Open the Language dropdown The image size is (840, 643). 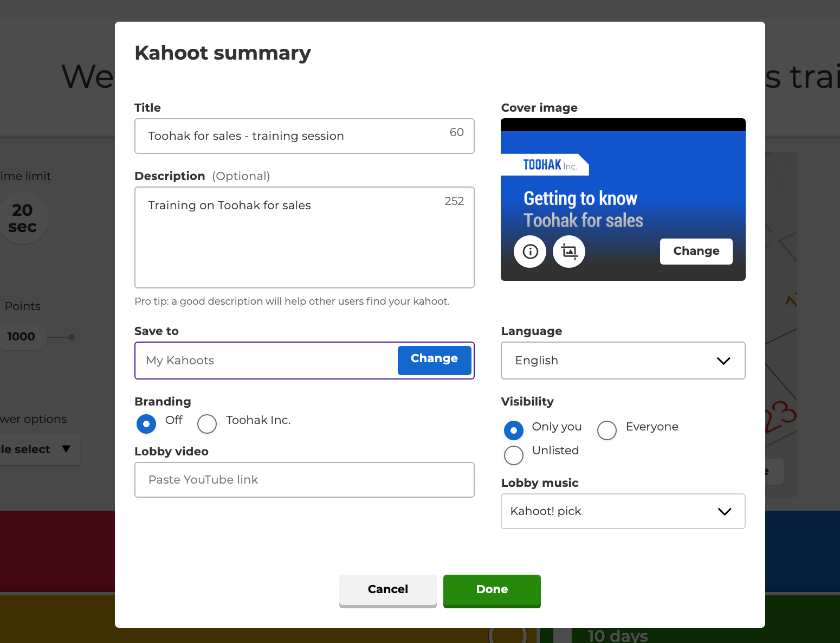coord(623,361)
